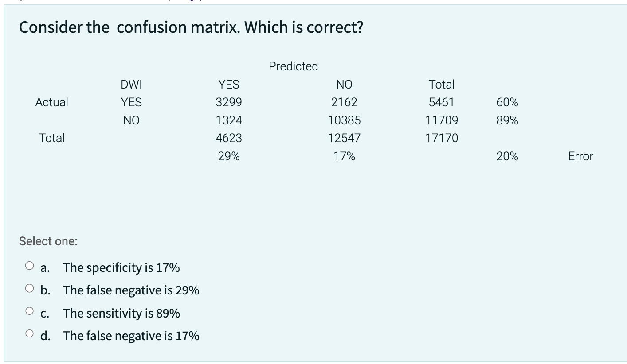Choose answer 'The specificity is 17%'
Image resolution: width=627 pixels, height=364 pixels.
121,267
